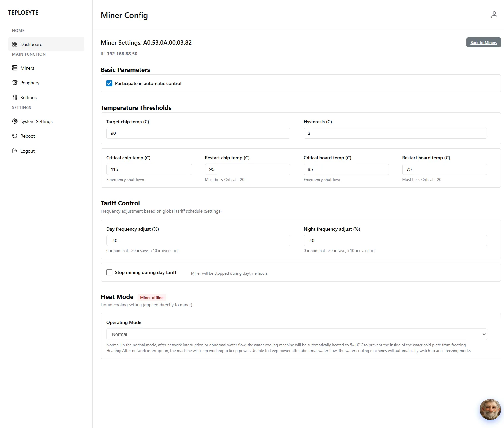The width and height of the screenshot is (504, 428).
Task: Enable Stop mining during day tariff
Action: point(109,272)
